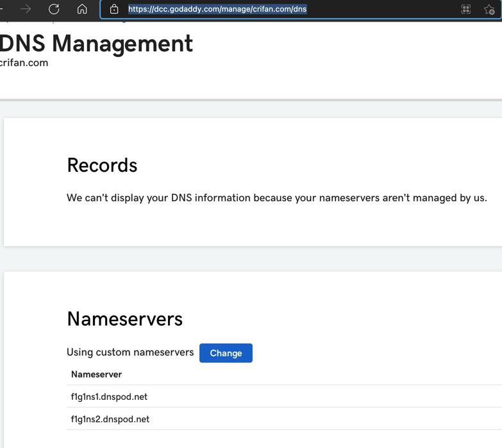
Task: Click the Records section heading
Action: click(x=102, y=165)
